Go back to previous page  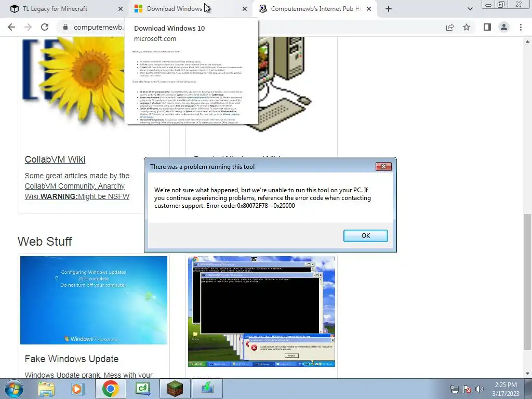11,27
